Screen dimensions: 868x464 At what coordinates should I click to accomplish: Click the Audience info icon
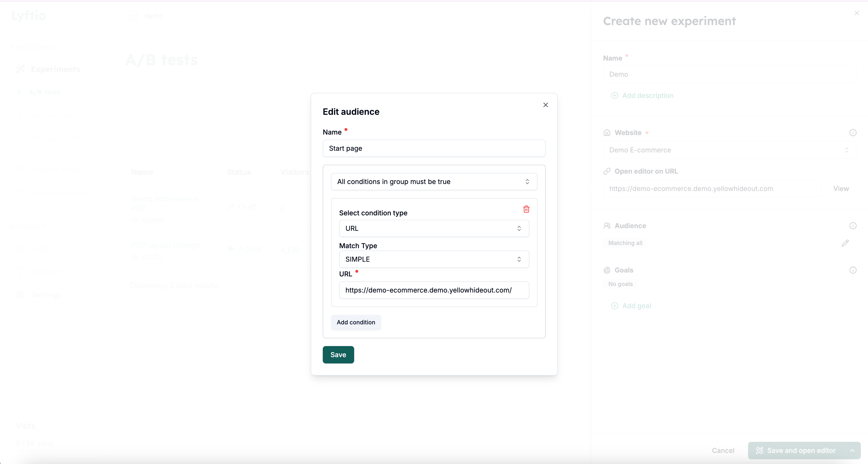click(853, 226)
